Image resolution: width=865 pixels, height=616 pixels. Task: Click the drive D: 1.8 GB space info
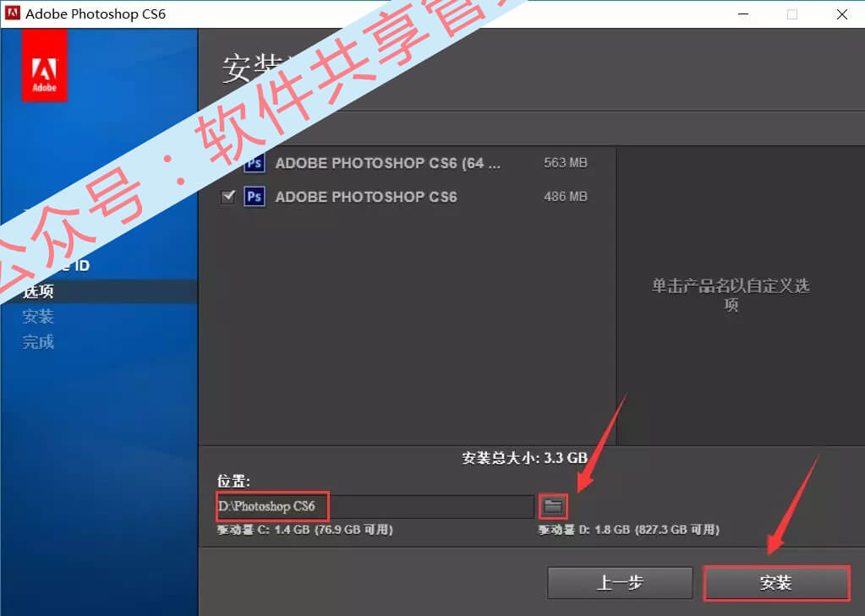point(629,530)
